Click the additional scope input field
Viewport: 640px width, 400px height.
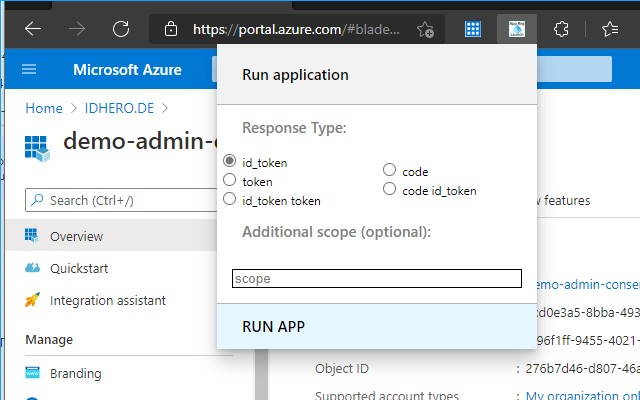tap(377, 278)
